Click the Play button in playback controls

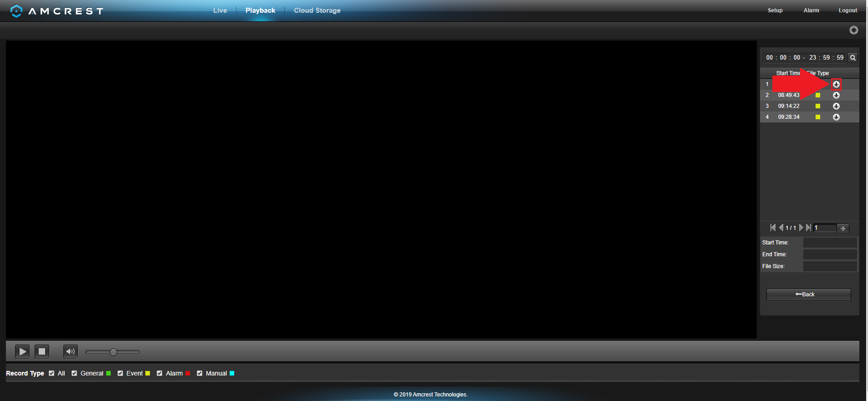(22, 351)
